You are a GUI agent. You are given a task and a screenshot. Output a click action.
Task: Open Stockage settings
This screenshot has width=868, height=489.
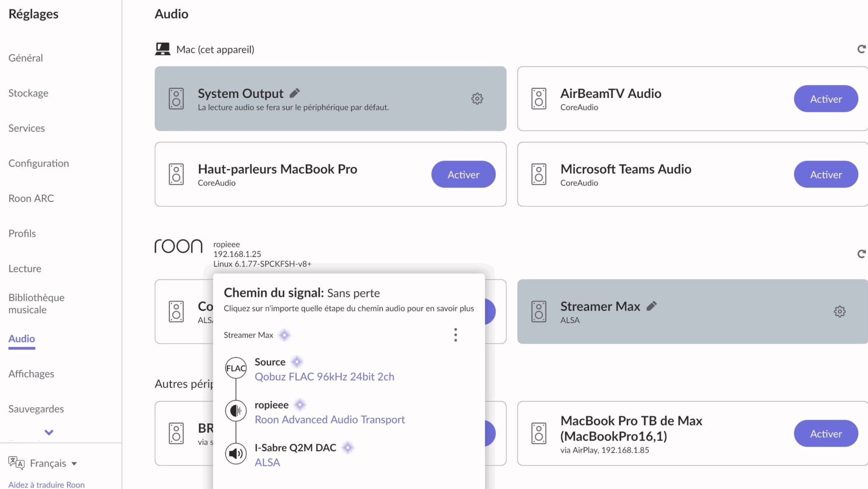[28, 93]
